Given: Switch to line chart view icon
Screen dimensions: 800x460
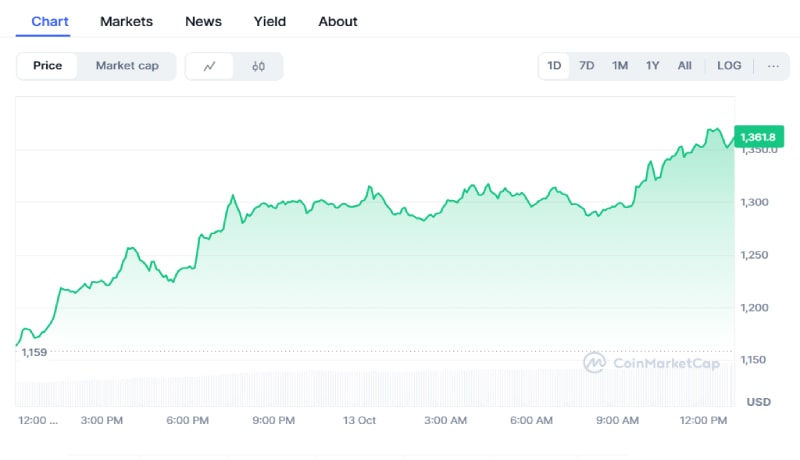Looking at the screenshot, I should click(209, 66).
